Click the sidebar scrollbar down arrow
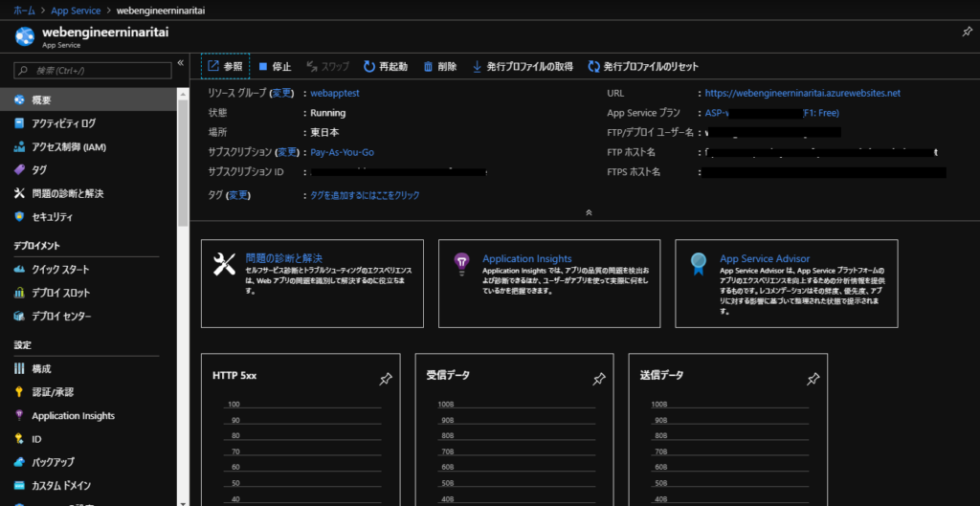Image resolution: width=980 pixels, height=506 pixels. pos(183,501)
